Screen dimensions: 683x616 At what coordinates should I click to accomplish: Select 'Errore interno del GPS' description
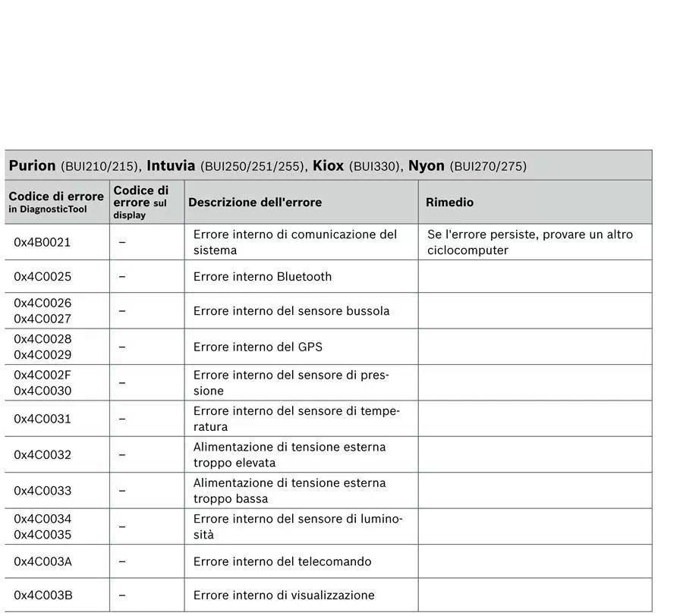pyautogui.click(x=257, y=347)
